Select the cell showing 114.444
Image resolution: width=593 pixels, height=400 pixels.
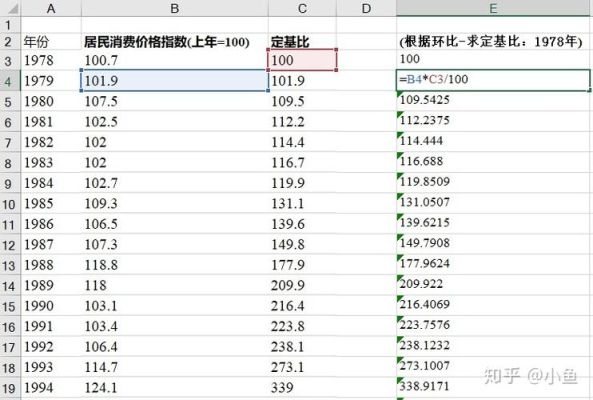click(493, 141)
